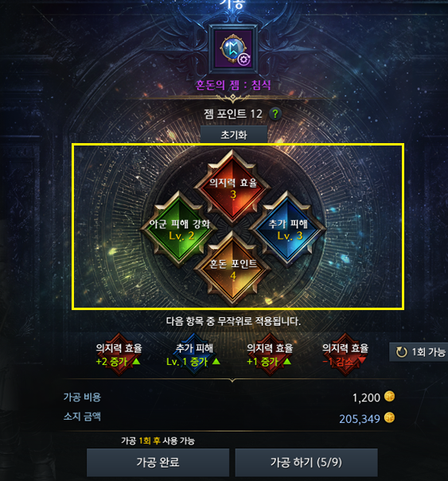Click the gold coin beside 205,349
Viewport: 448px width, 481px height.
pyautogui.click(x=389, y=418)
